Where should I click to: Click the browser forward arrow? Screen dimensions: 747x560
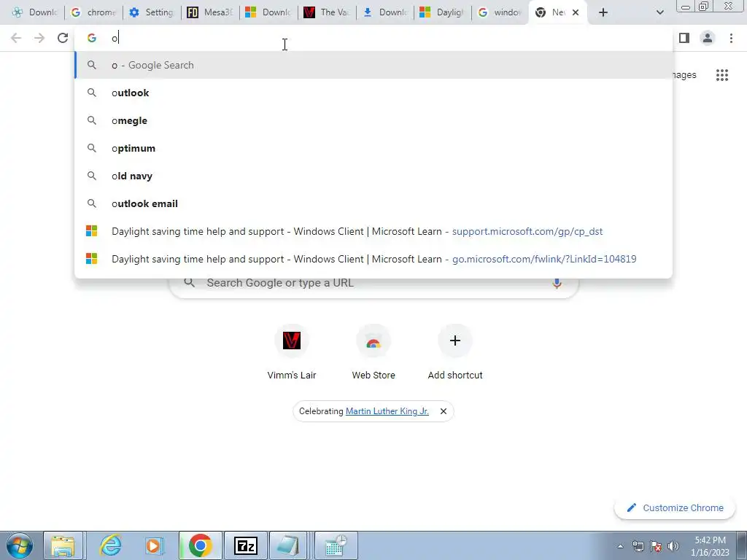[39, 38]
